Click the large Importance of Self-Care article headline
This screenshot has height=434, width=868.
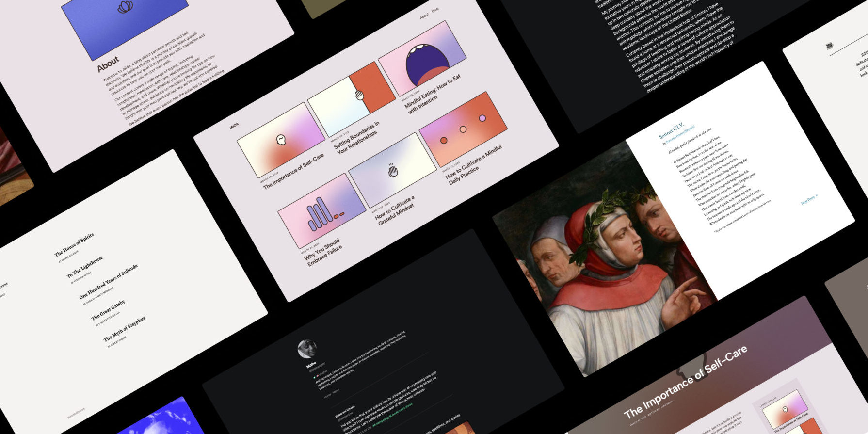click(x=685, y=383)
